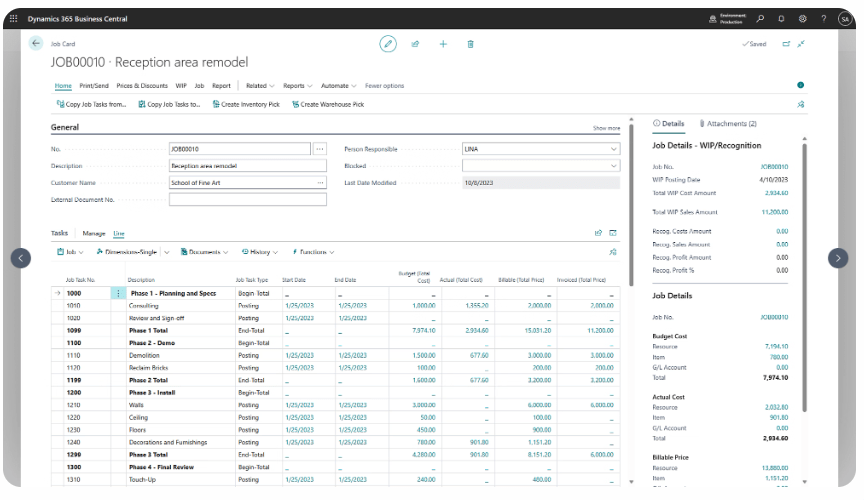Viewport: 864px width, 500px height.
Task: Open the Manage tab in Tasks
Action: point(94,233)
